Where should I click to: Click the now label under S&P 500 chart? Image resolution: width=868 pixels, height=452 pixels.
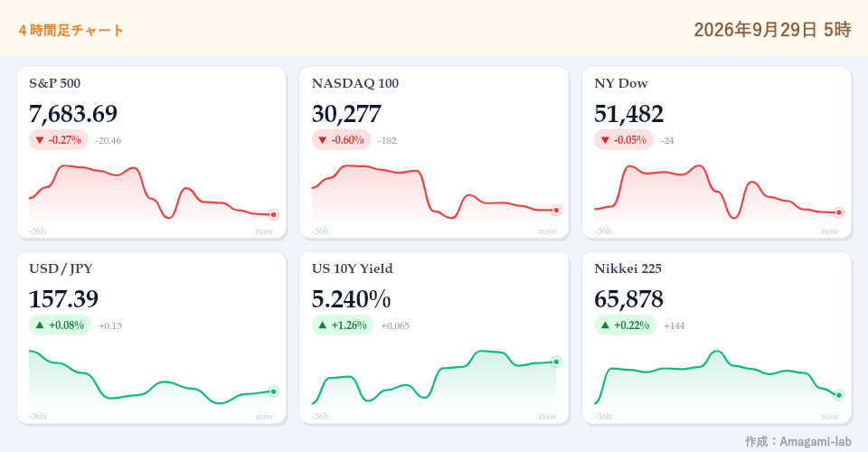265,231
